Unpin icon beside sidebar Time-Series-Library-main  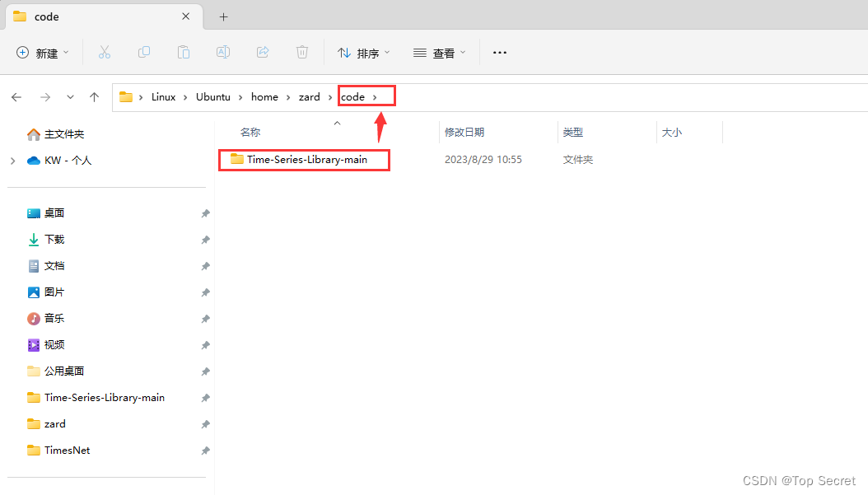pos(205,398)
